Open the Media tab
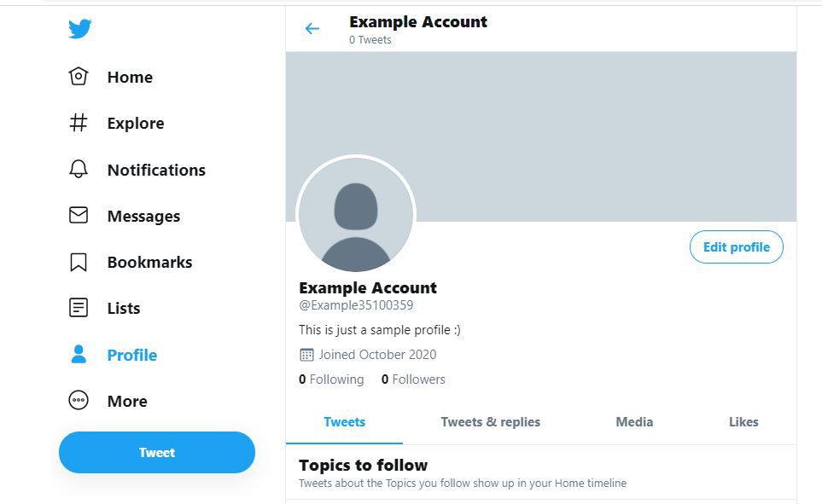The height and width of the screenshot is (504, 822). click(x=633, y=421)
